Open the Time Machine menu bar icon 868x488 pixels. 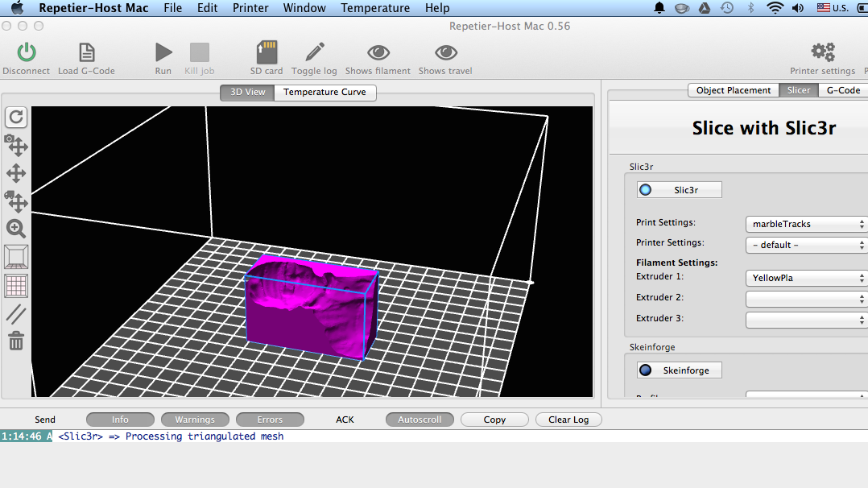(x=727, y=8)
